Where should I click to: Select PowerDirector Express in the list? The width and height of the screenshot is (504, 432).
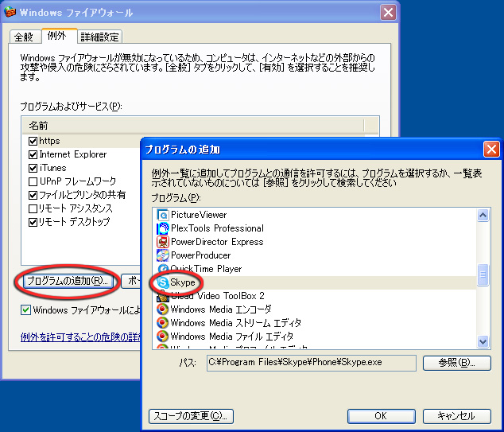[217, 242]
